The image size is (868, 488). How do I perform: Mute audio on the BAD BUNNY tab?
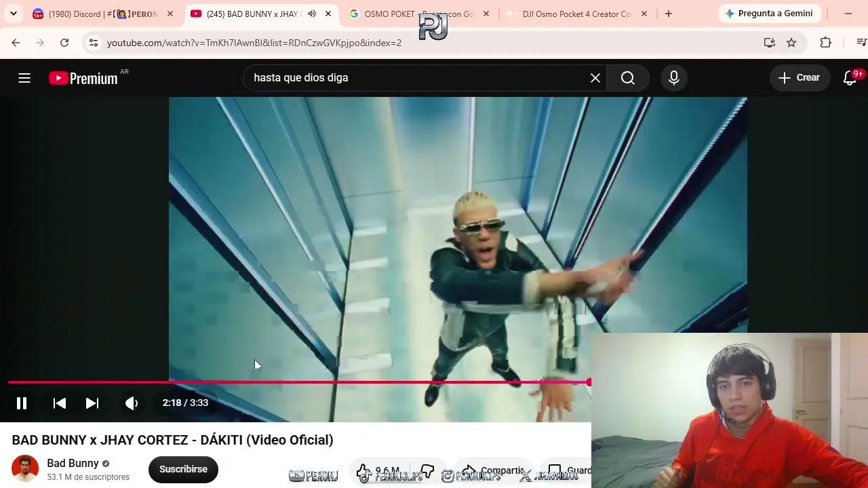click(x=312, y=14)
